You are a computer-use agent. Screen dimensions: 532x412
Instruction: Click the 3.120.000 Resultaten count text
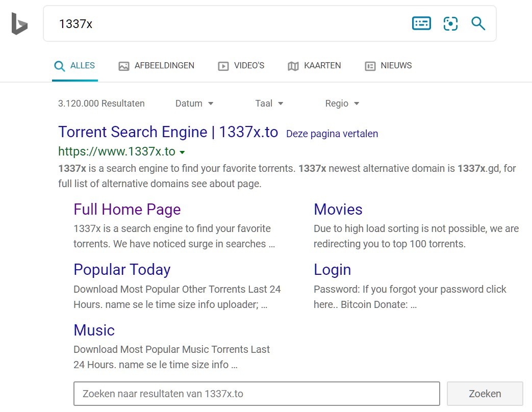point(102,104)
